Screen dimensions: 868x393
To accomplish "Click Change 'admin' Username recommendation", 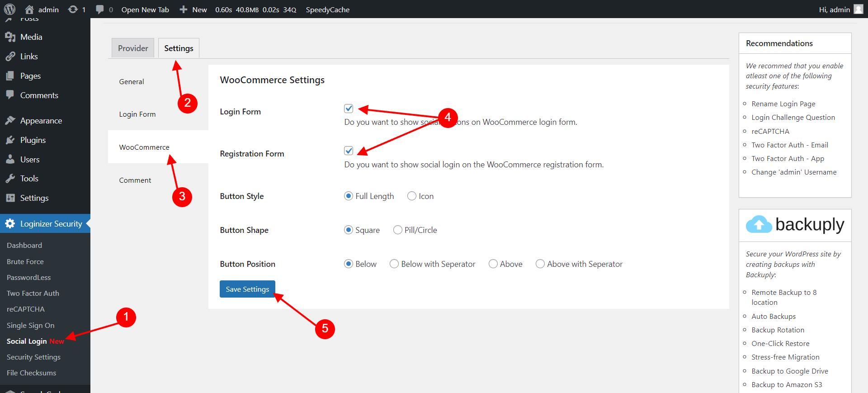I will [794, 172].
